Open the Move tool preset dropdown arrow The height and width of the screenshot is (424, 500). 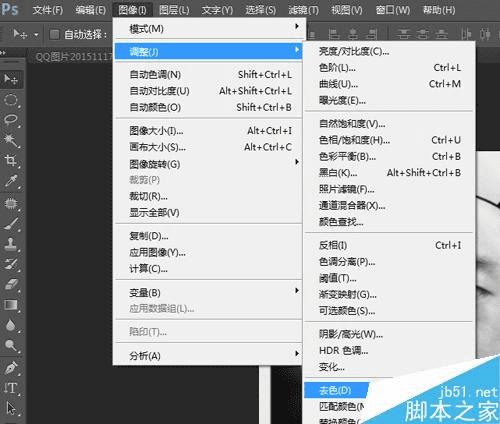click(36, 34)
